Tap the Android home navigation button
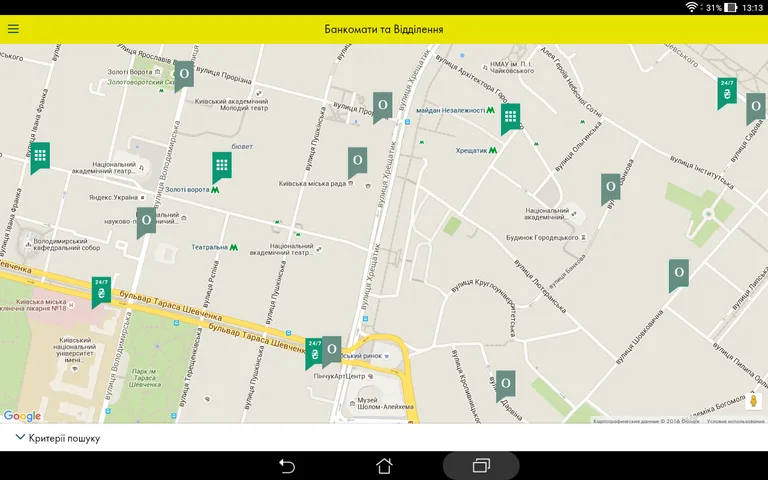The width and height of the screenshot is (768, 480). click(x=384, y=465)
